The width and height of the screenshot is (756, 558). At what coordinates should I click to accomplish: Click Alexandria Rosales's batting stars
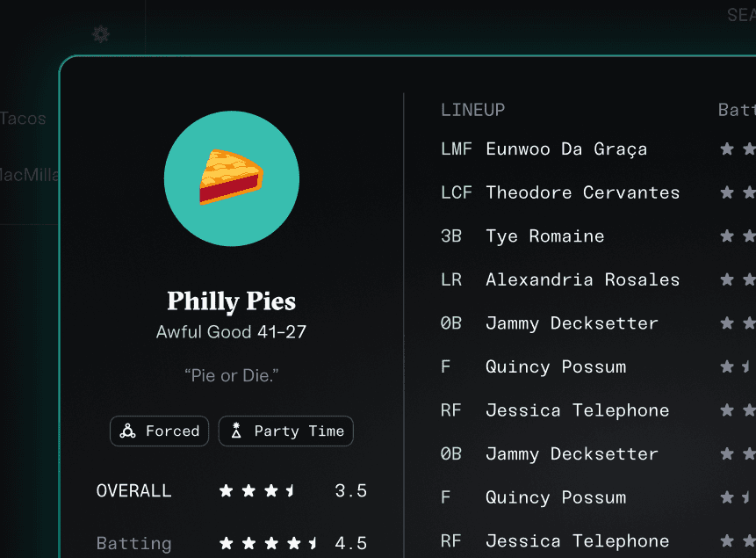738,279
